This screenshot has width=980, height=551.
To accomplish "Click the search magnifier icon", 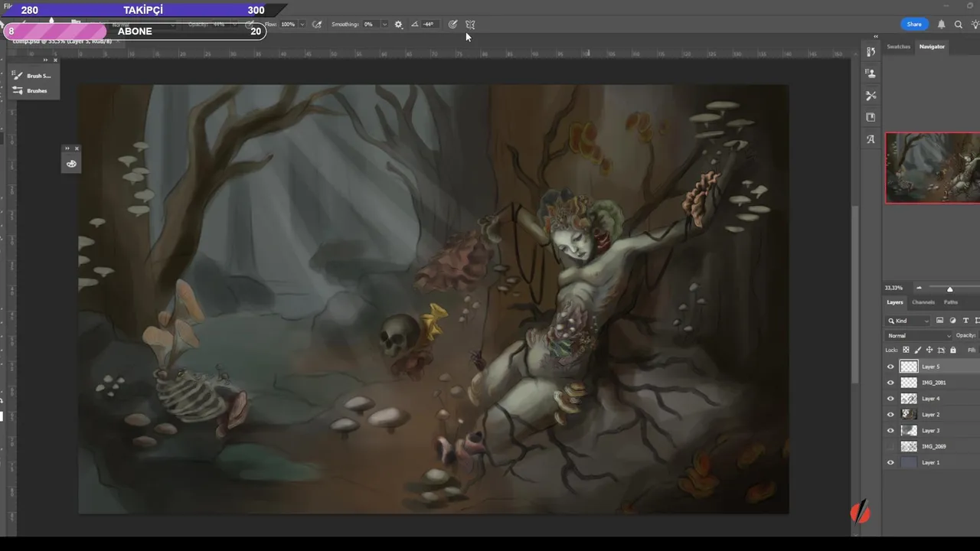I will [x=959, y=24].
